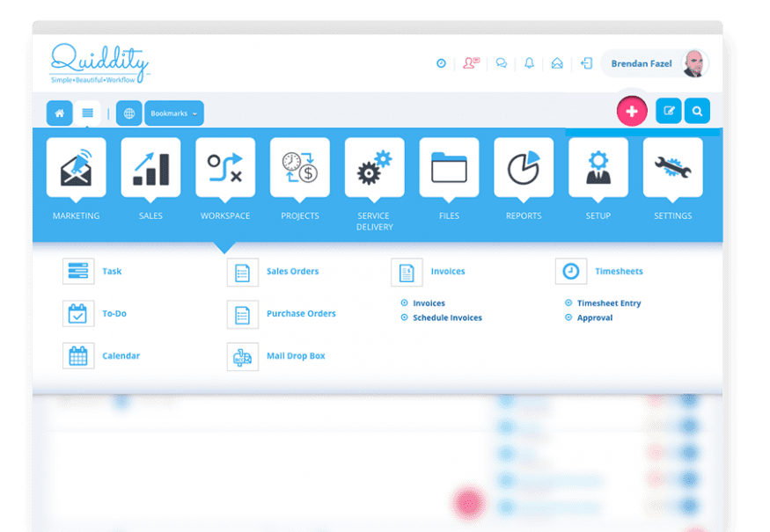Open the Service Delivery gears icon
This screenshot has height=532, width=770.
coord(374,167)
